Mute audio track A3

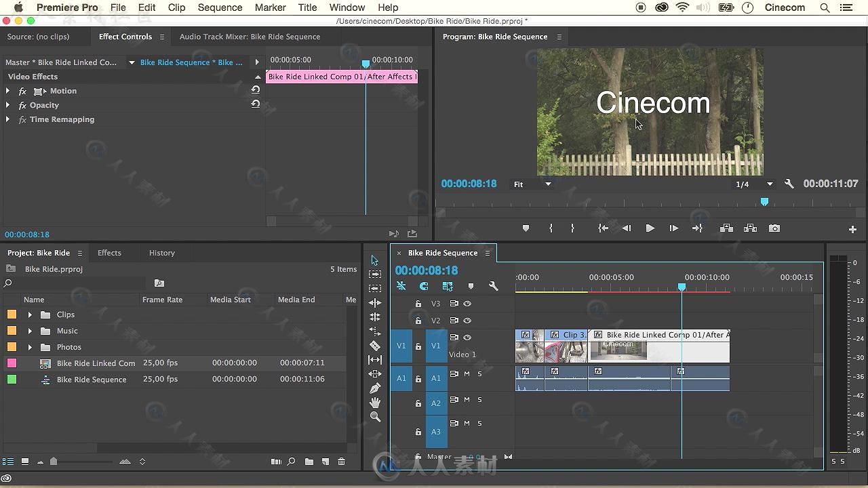(467, 424)
